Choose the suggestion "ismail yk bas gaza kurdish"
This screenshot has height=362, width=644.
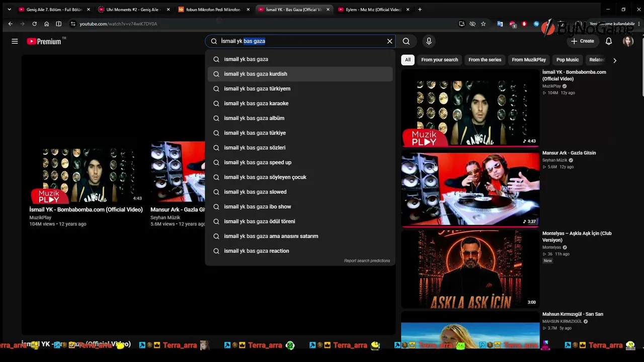pyautogui.click(x=300, y=74)
